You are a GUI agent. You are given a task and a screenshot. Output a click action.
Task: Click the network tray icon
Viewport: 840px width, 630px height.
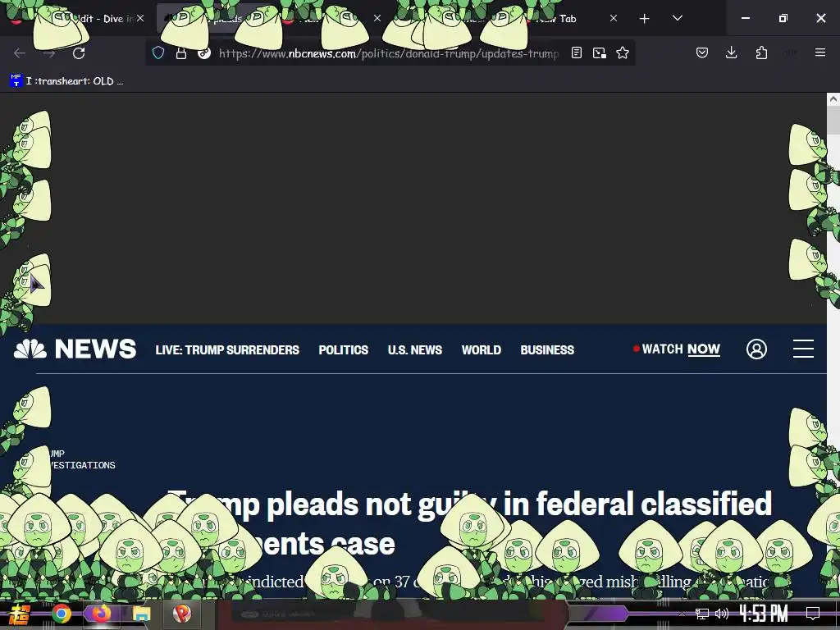coord(702,614)
